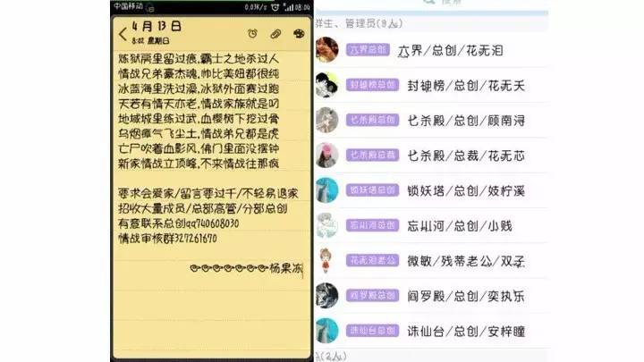The width and height of the screenshot is (644, 362).
Task: Tap the note line ending with 杨果冻
Action: 247,268
